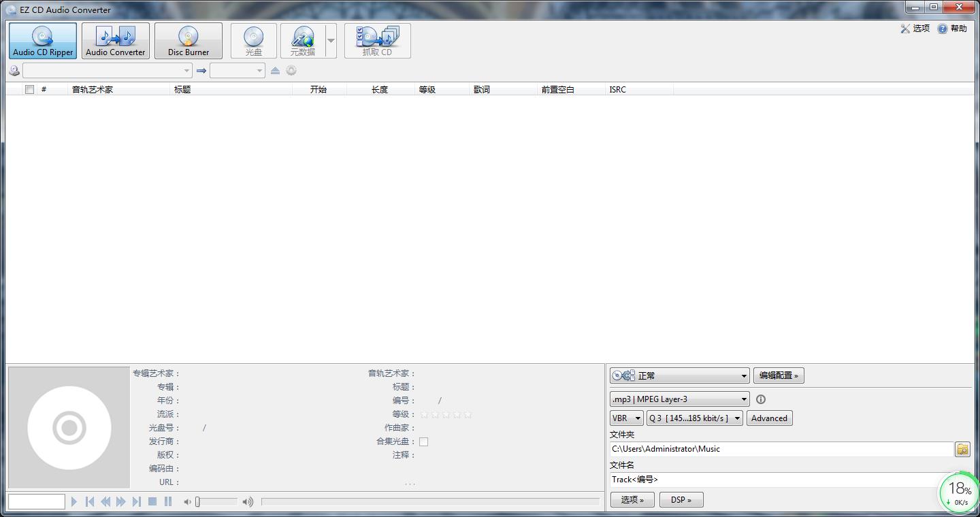The image size is (980, 517).
Task: Start playback with the play button
Action: pyautogui.click(x=74, y=501)
